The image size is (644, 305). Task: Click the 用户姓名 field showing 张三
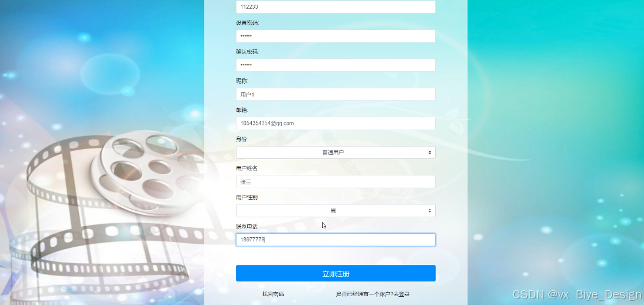point(336,181)
